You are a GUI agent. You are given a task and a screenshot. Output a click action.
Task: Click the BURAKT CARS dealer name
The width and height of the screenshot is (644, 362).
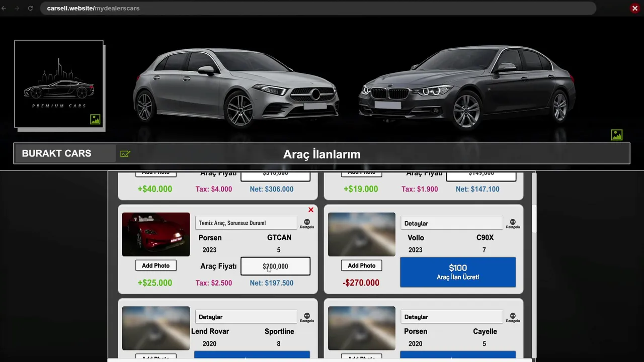[x=56, y=153]
